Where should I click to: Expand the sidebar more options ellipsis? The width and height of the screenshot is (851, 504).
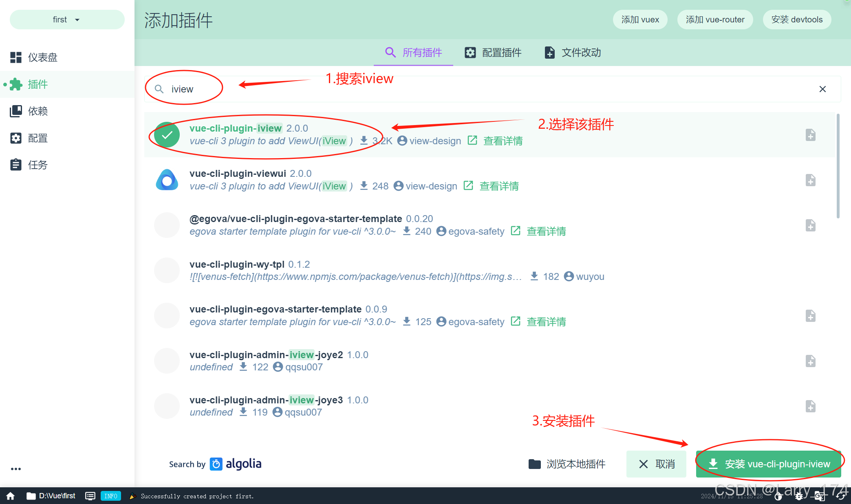[16, 469]
